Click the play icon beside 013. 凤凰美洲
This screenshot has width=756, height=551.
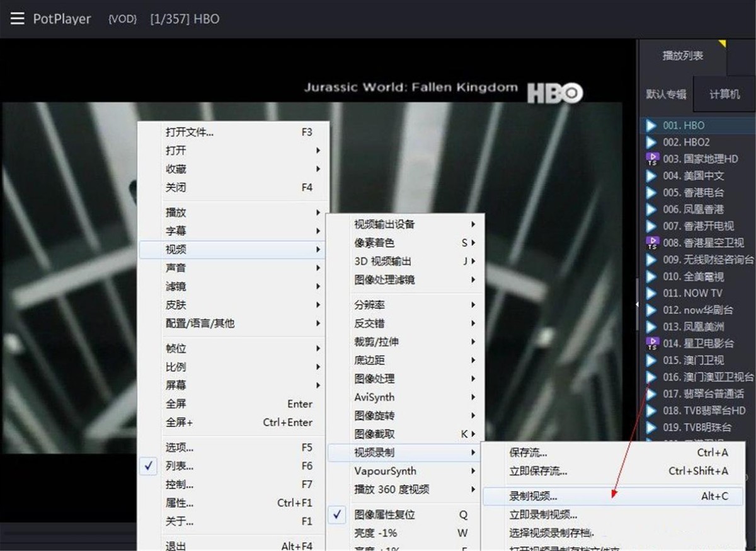pos(651,327)
